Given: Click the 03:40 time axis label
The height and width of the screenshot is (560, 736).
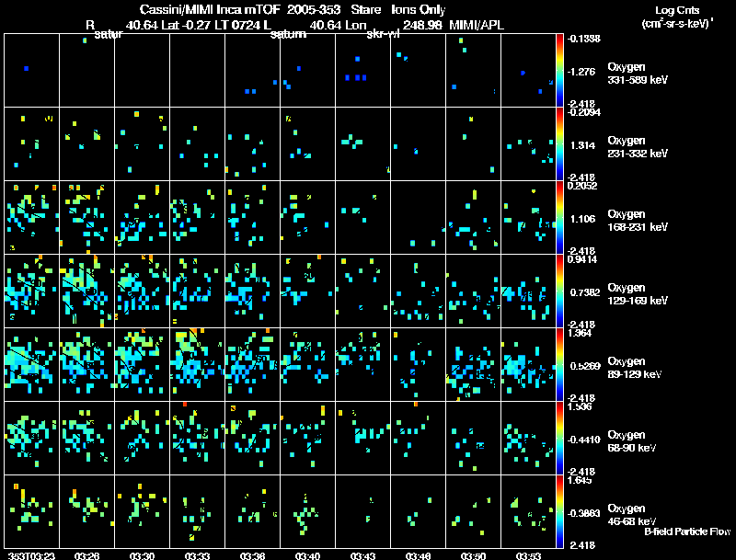Looking at the screenshot, I should pyautogui.click(x=307, y=556).
